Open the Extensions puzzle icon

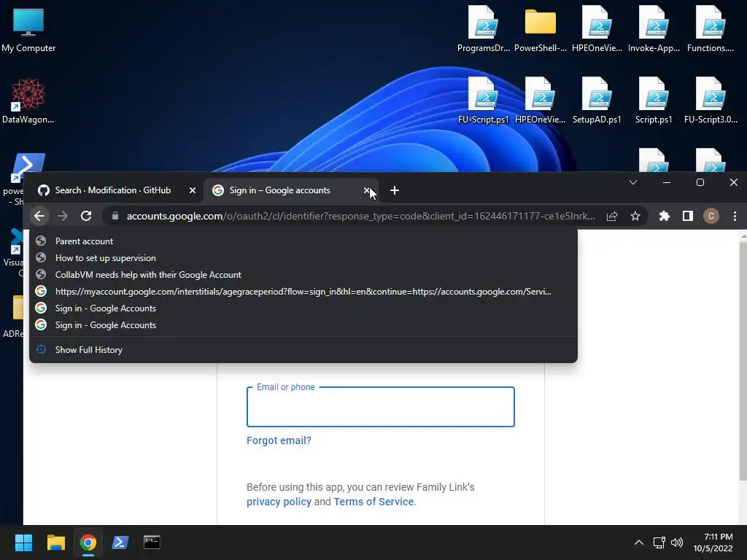click(664, 216)
